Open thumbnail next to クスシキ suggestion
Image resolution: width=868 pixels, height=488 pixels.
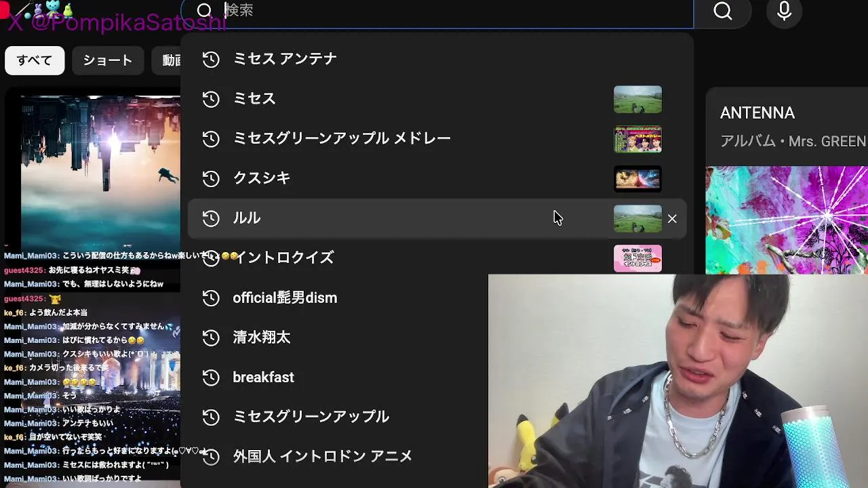coord(637,179)
